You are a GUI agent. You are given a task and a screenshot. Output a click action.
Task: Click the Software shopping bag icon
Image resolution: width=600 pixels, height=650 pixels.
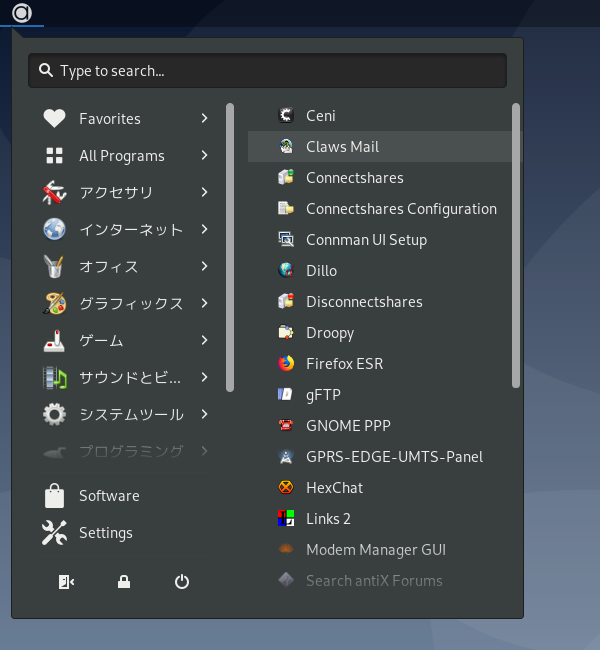(54, 496)
